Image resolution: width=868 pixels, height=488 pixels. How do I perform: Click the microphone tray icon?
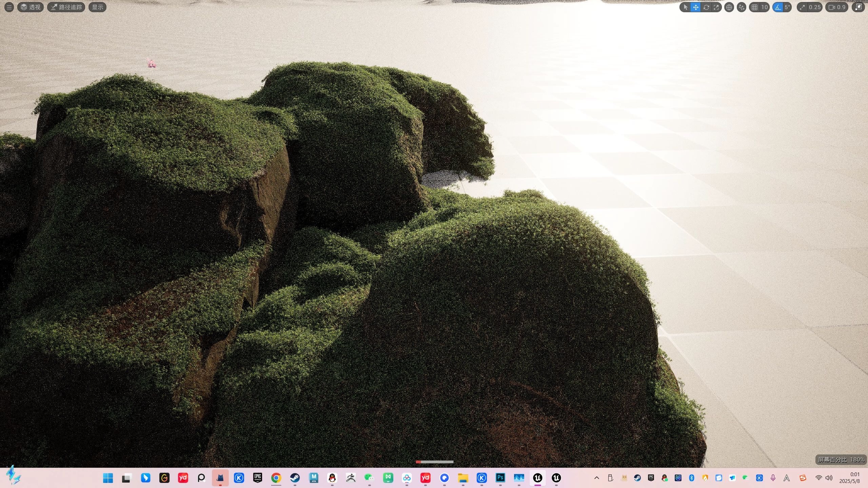[x=773, y=478]
